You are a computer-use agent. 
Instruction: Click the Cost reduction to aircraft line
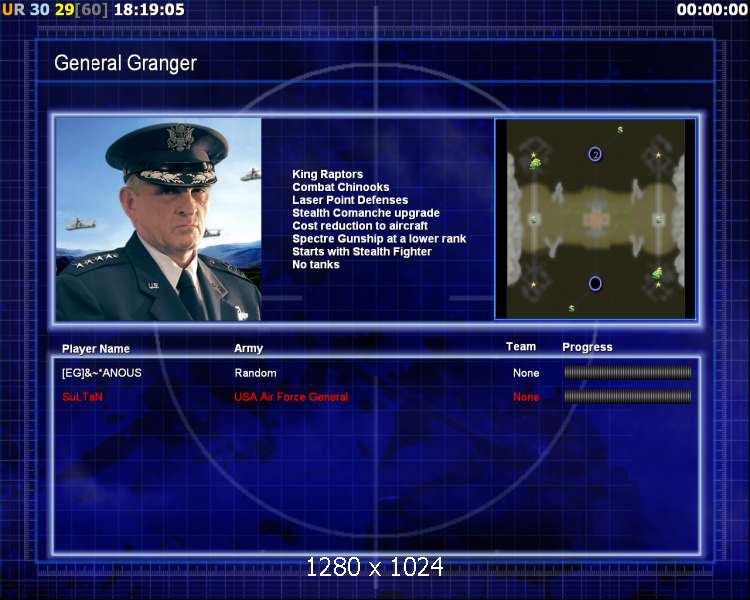pos(360,226)
